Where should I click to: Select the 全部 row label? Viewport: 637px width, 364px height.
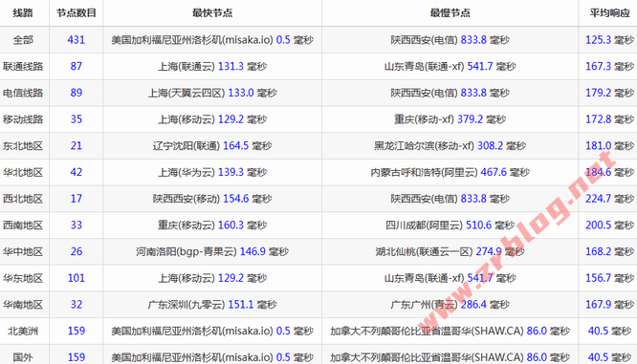click(23, 40)
